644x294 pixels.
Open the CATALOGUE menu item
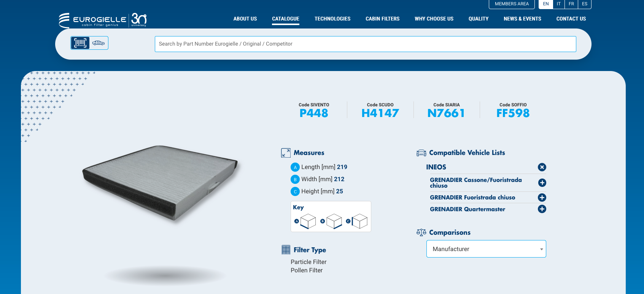click(x=285, y=19)
